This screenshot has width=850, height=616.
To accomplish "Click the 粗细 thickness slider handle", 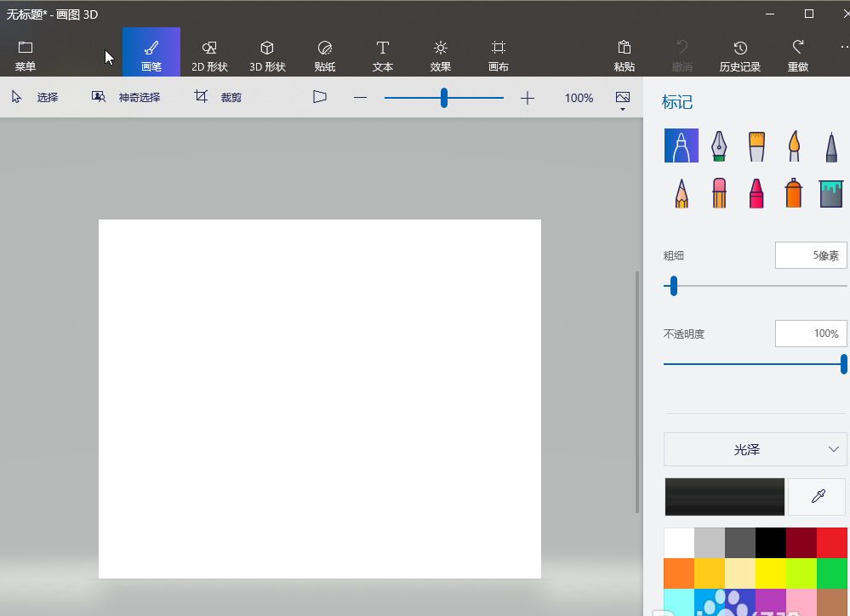I will coord(674,286).
